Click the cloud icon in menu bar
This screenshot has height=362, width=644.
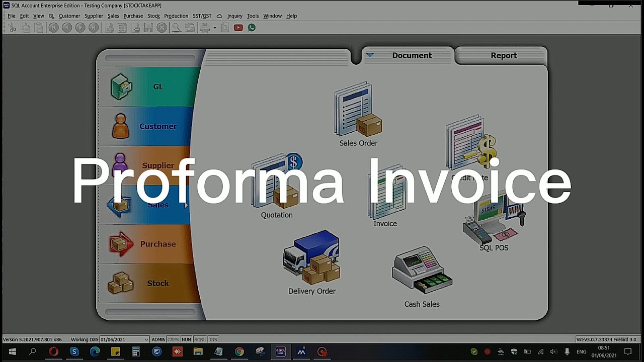pyautogui.click(x=219, y=16)
